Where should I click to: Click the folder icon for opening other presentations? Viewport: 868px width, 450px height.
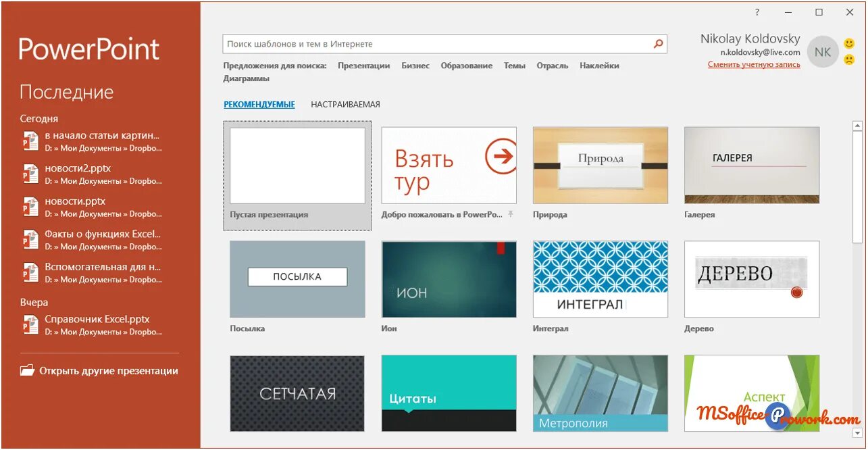pyautogui.click(x=27, y=370)
